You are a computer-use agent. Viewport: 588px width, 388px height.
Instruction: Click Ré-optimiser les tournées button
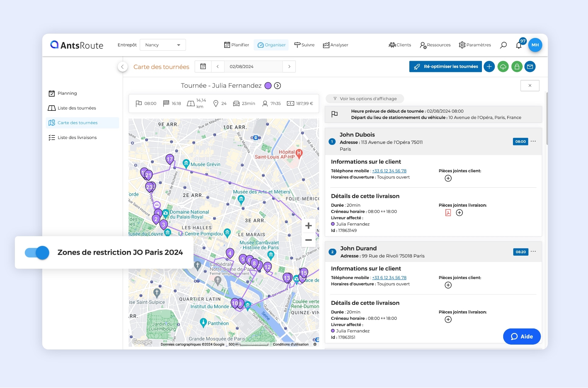coord(445,66)
